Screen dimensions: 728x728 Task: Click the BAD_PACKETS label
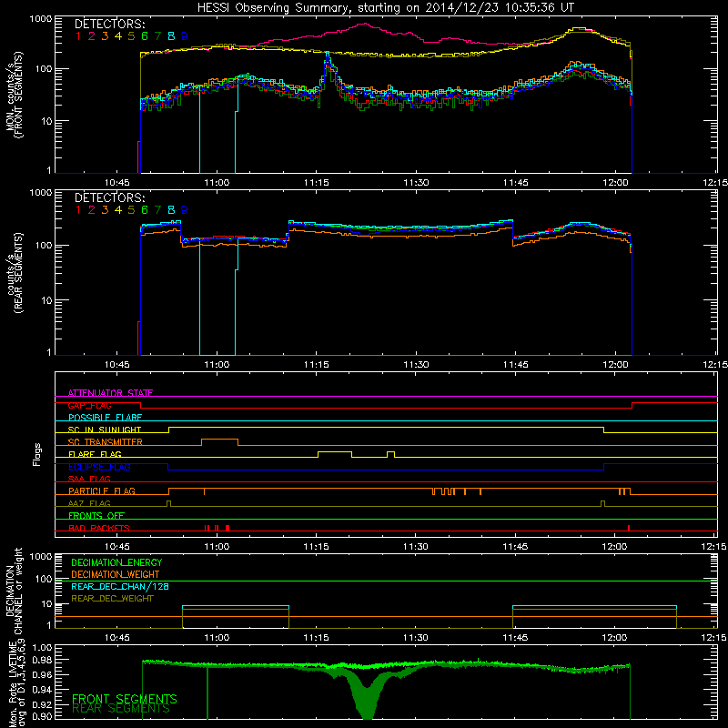pyautogui.click(x=99, y=528)
